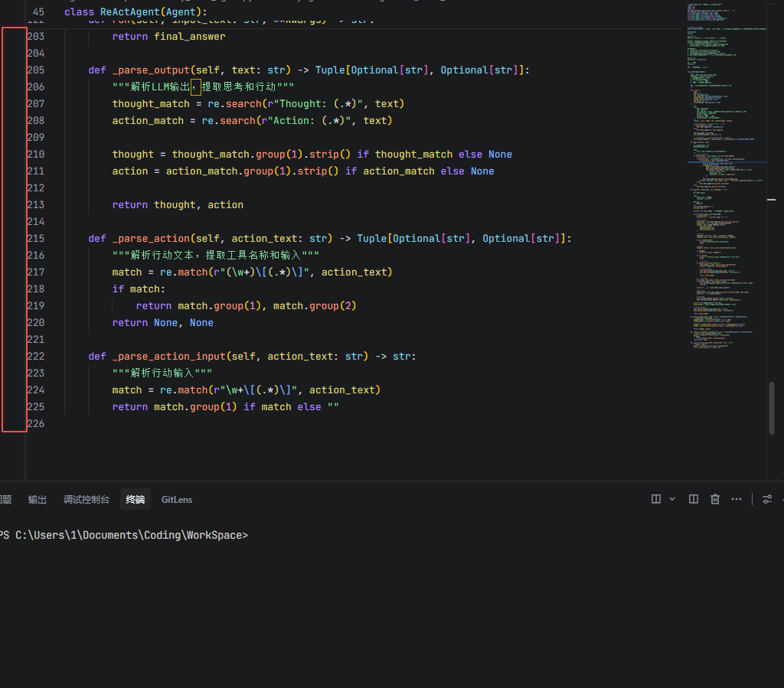Click the minimap current-position highlight line
Viewport: 784px width, 688px height.
[x=727, y=162]
